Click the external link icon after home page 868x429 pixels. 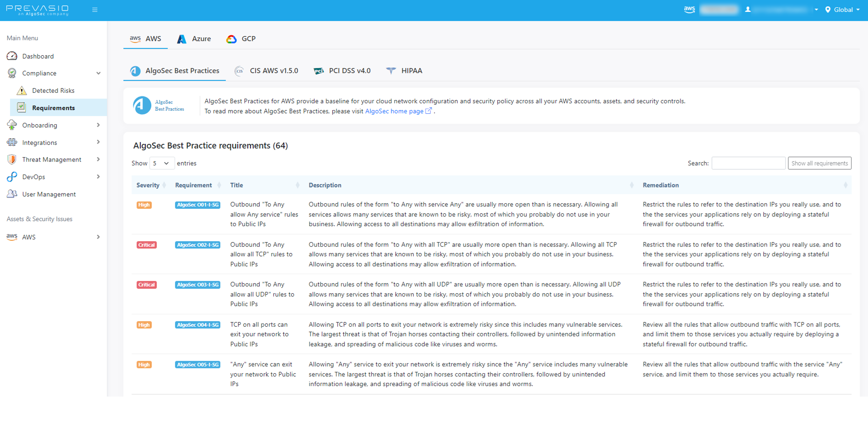point(428,111)
